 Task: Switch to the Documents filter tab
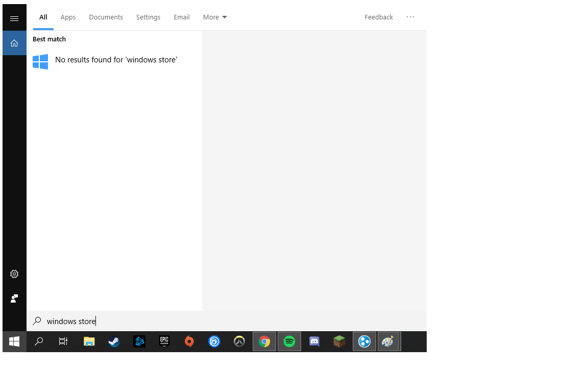pyautogui.click(x=106, y=17)
